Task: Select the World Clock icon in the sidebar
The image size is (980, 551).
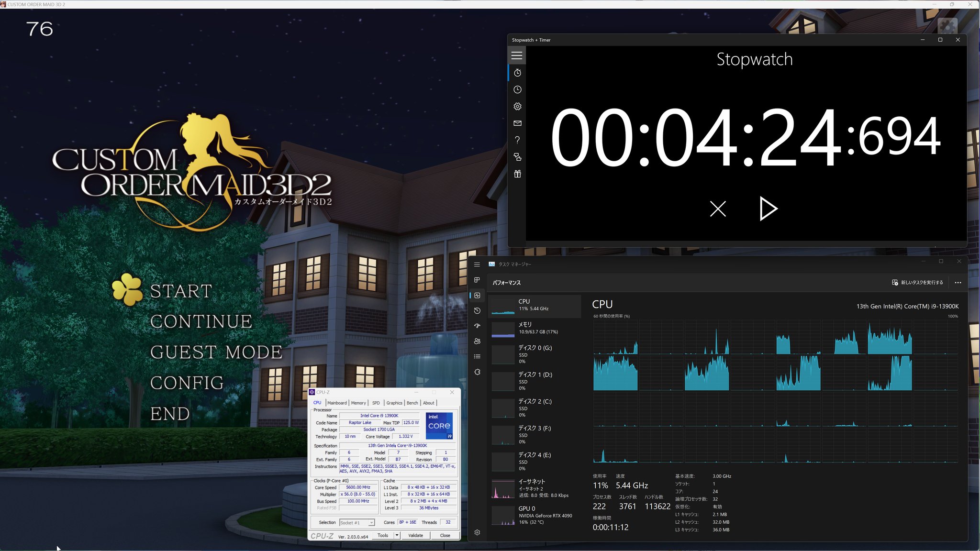Action: pyautogui.click(x=517, y=89)
